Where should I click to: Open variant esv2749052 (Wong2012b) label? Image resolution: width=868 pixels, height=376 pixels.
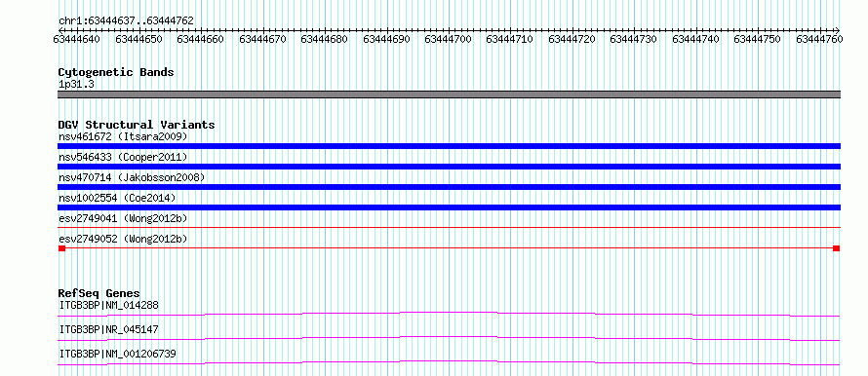tap(123, 239)
